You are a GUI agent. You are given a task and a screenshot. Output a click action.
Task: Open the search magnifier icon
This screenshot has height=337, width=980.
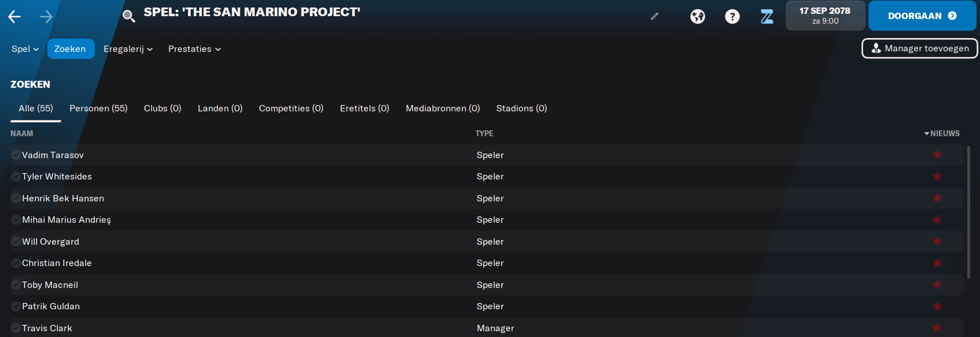(129, 16)
